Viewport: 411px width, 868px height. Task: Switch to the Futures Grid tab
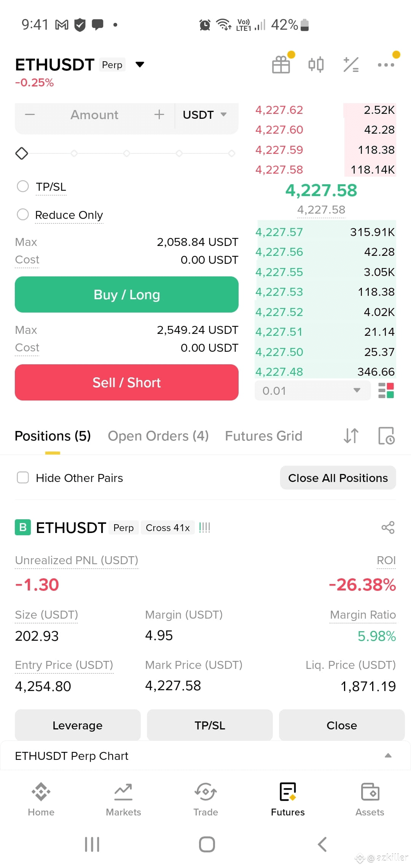click(x=264, y=436)
